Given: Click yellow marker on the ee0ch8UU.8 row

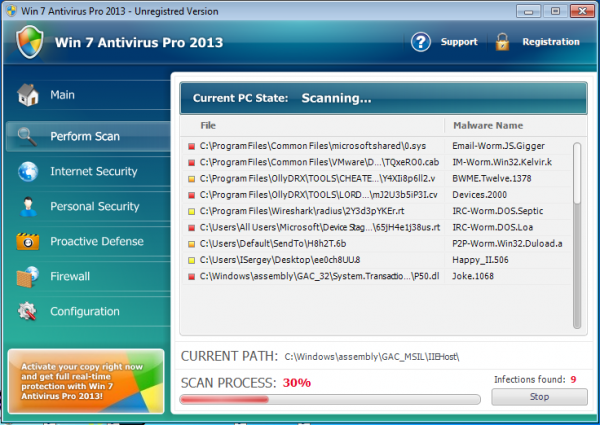Looking at the screenshot, I should (x=191, y=261).
